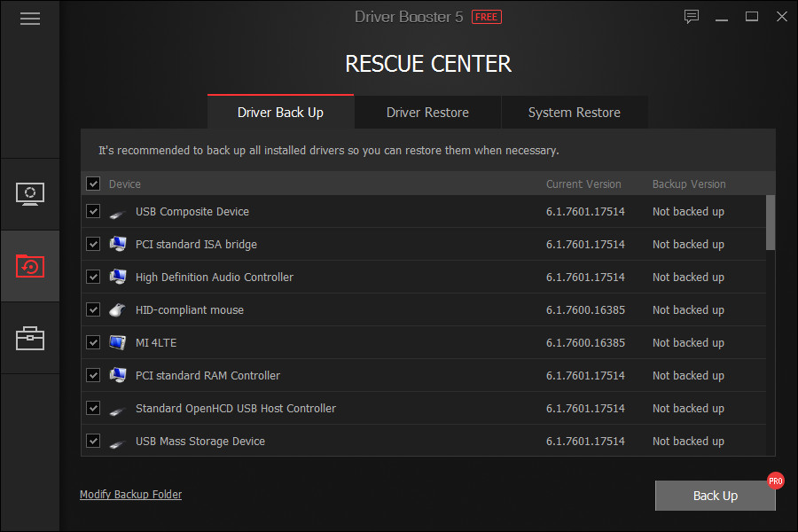
Task: Click the FREE badge next to Driver Booster 5
Action: (486, 16)
